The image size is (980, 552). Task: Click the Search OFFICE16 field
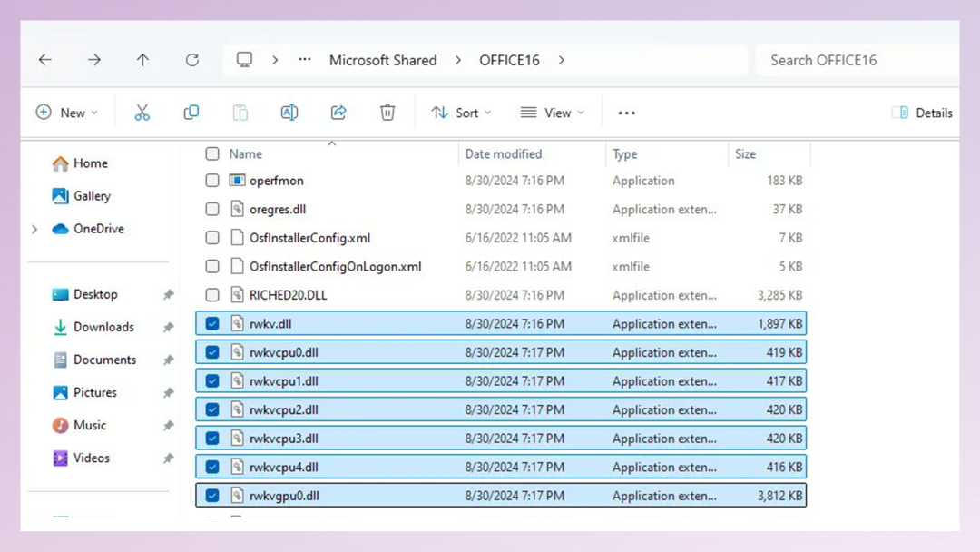857,60
